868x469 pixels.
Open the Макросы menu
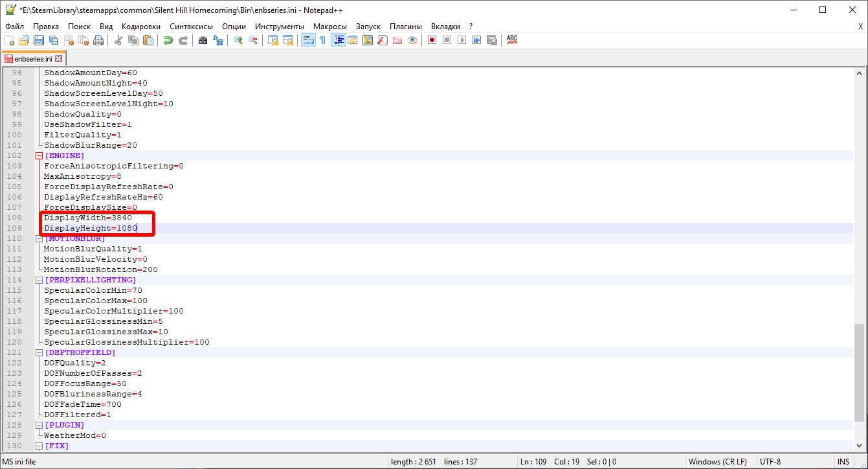click(330, 27)
